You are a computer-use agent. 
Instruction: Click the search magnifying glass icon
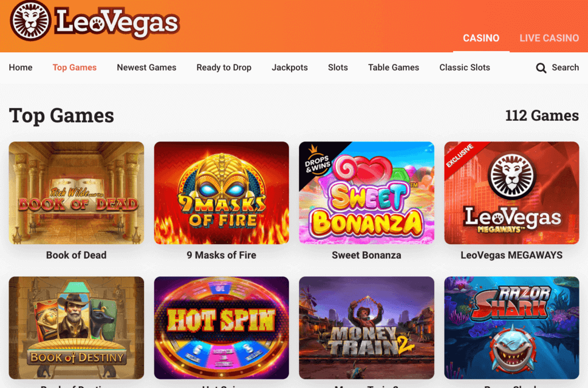pyautogui.click(x=541, y=68)
